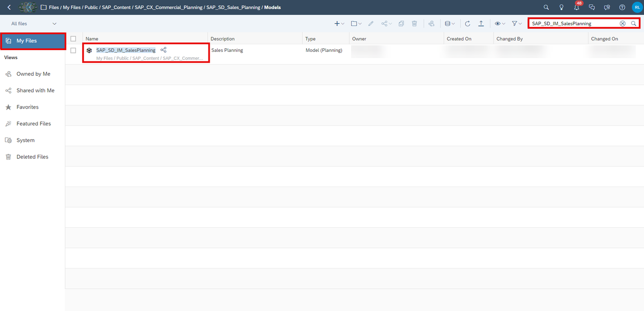Click the pencil edit icon
The height and width of the screenshot is (311, 644).
coord(371,23)
